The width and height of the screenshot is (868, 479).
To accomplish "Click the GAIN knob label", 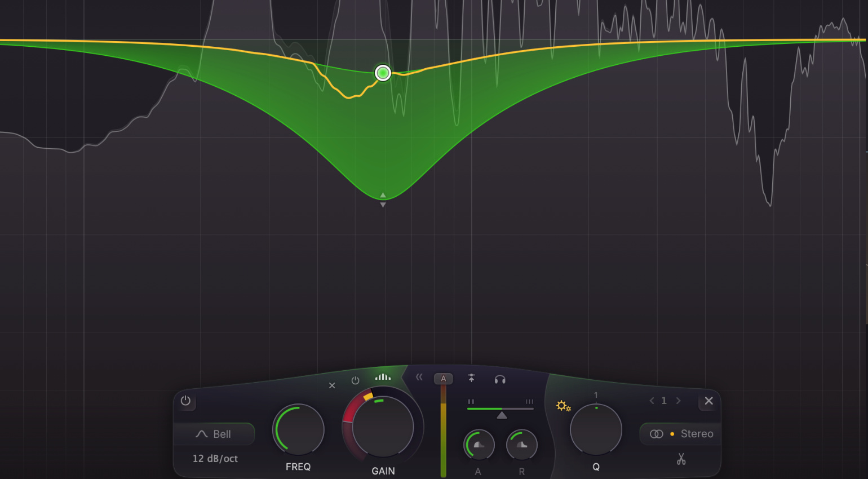I will 383,471.
